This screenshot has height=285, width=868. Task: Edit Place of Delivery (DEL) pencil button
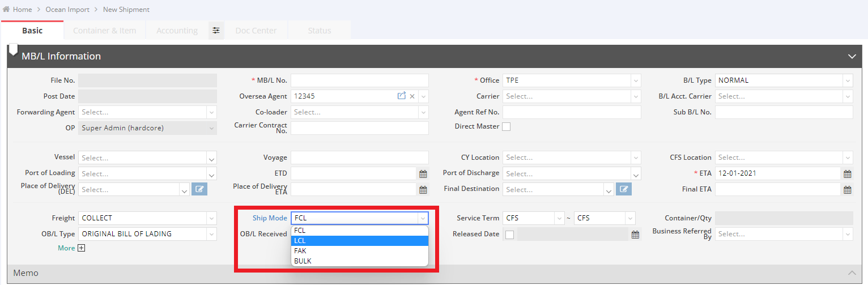199,190
